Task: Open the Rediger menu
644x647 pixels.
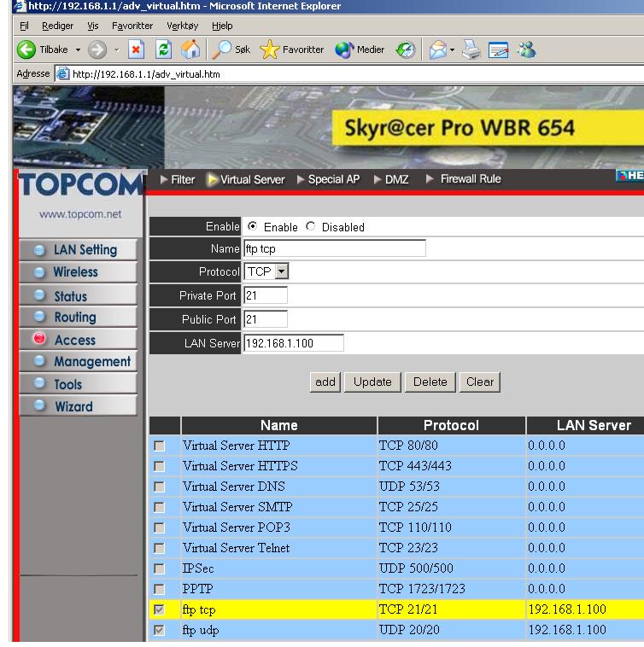Action: (x=58, y=26)
